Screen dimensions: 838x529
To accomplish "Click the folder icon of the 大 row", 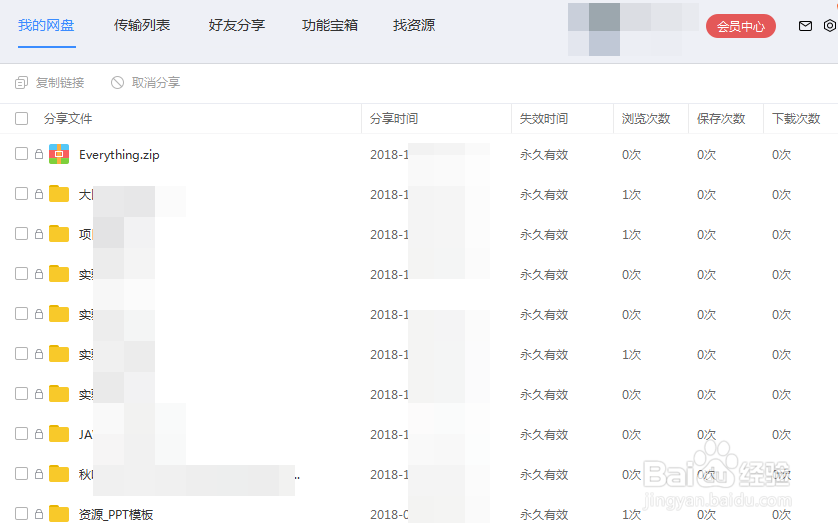I will click(59, 194).
